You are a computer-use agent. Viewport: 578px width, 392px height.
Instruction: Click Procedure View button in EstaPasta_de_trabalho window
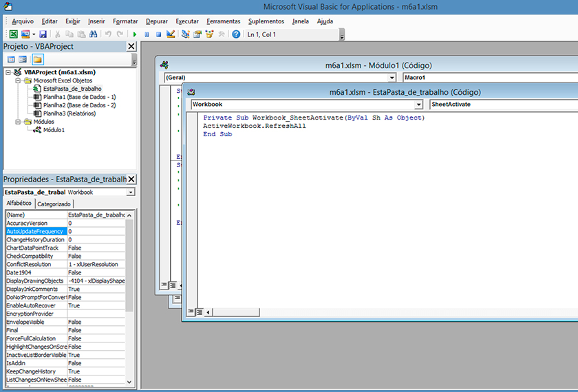(x=191, y=312)
